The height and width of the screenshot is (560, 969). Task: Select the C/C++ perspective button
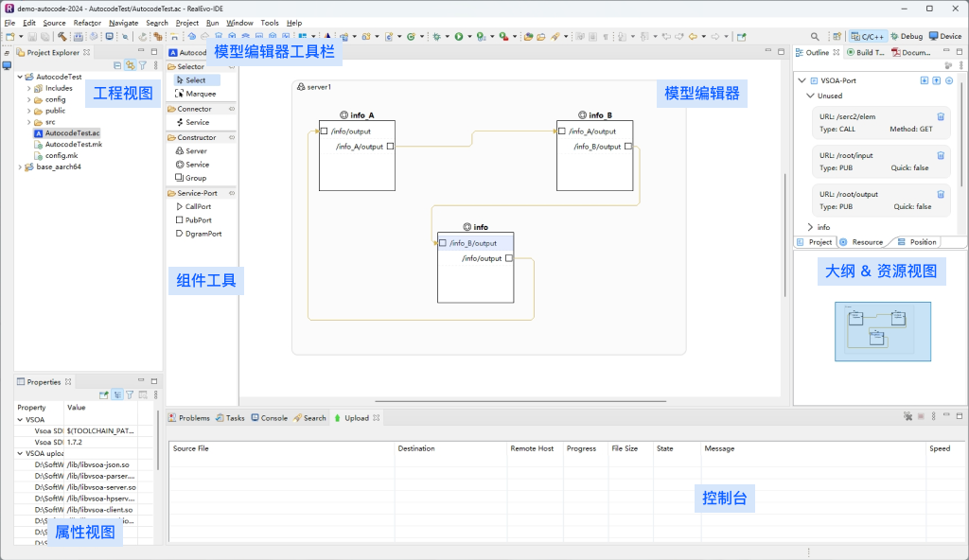pyautogui.click(x=868, y=37)
